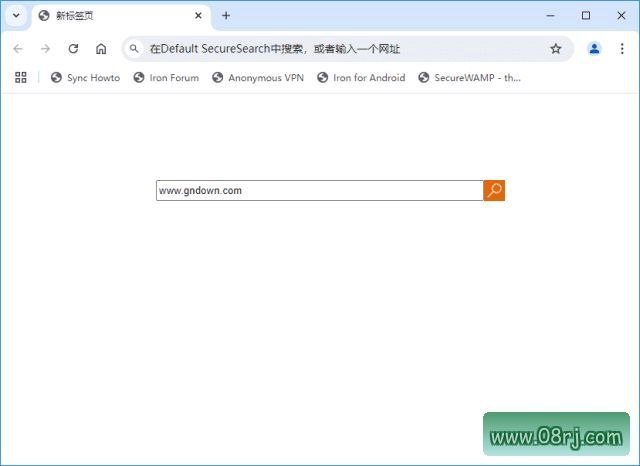Reload the current page

[x=73, y=49]
